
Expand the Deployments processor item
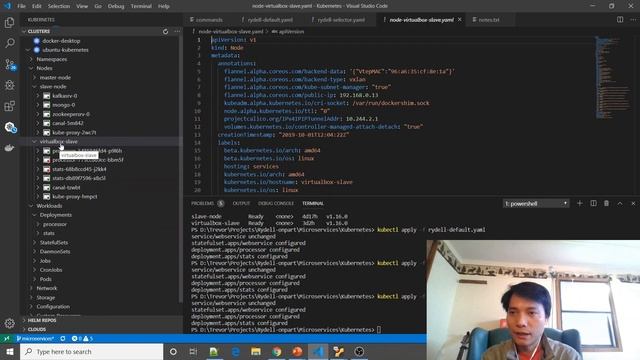click(38, 224)
